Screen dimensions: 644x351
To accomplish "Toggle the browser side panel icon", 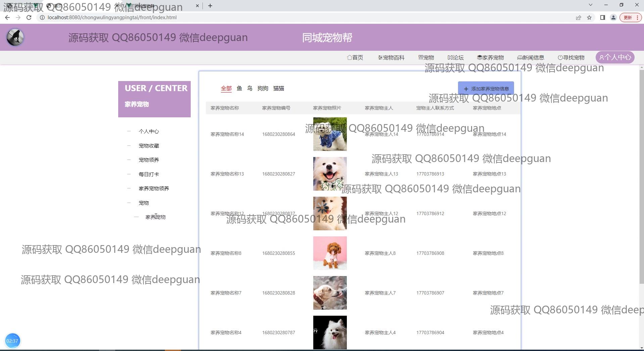I will pos(602,17).
